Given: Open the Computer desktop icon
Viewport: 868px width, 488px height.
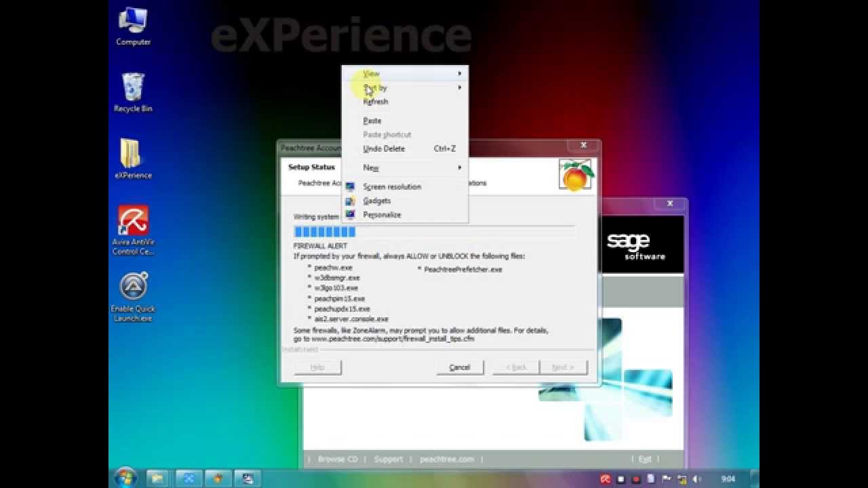Looking at the screenshot, I should (133, 27).
